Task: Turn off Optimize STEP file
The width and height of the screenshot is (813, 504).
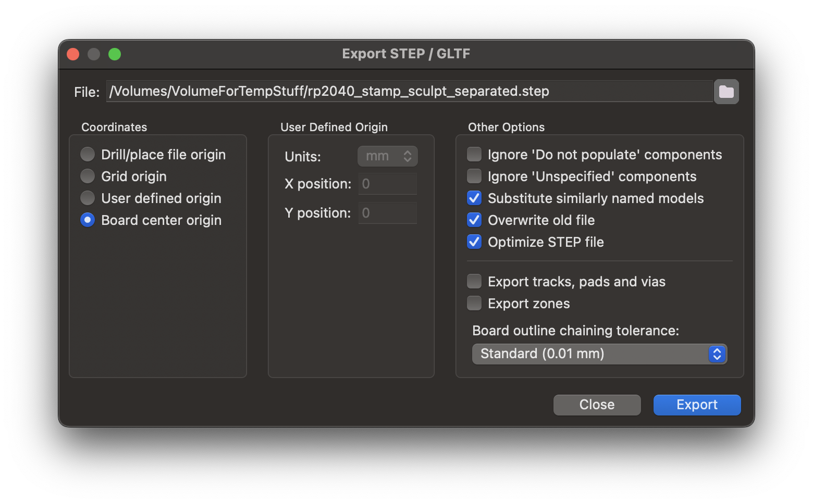Action: tap(474, 242)
